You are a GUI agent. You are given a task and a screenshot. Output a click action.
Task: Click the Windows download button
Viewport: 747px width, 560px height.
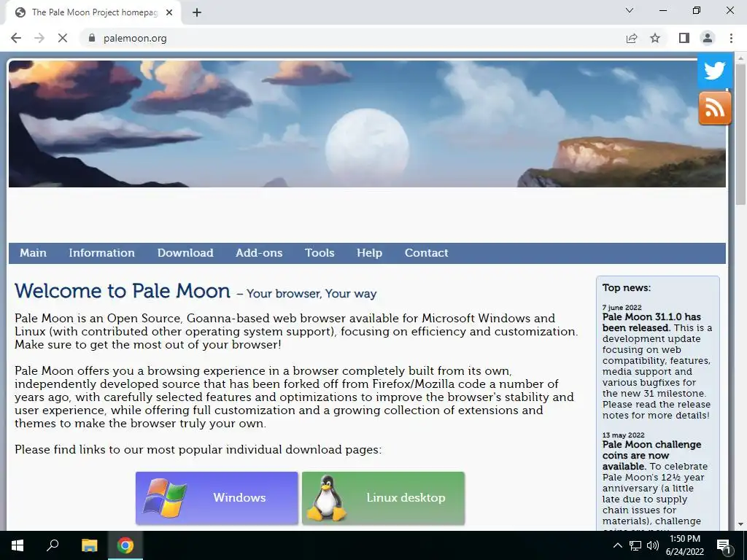pyautogui.click(x=217, y=498)
